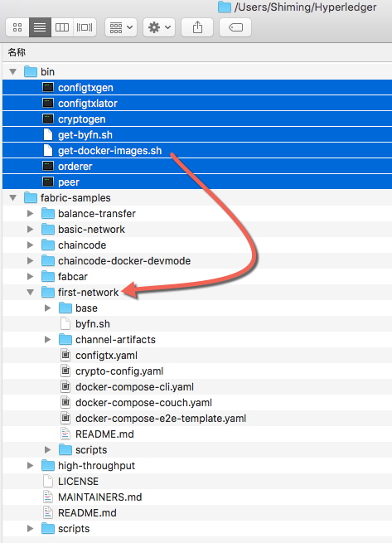Click the get-byfn.sh file icon
Image resolution: width=392 pixels, height=543 pixels.
pyautogui.click(x=48, y=134)
